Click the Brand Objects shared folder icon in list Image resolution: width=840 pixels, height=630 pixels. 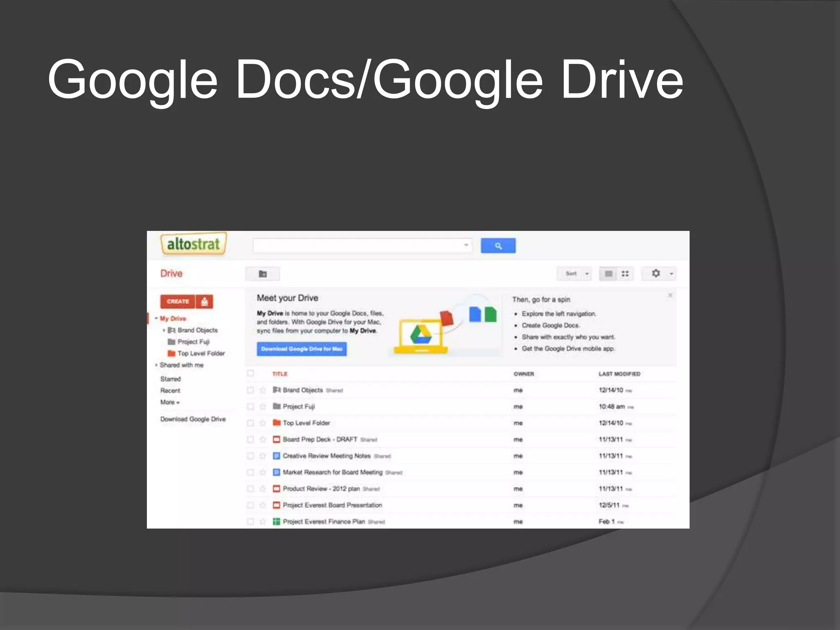pos(276,390)
